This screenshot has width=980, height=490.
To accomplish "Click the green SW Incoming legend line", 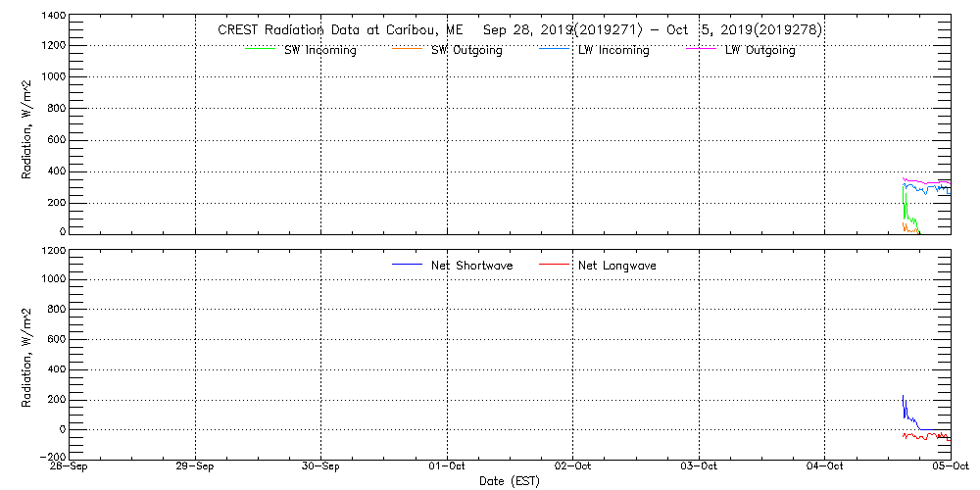I will coord(260,49).
